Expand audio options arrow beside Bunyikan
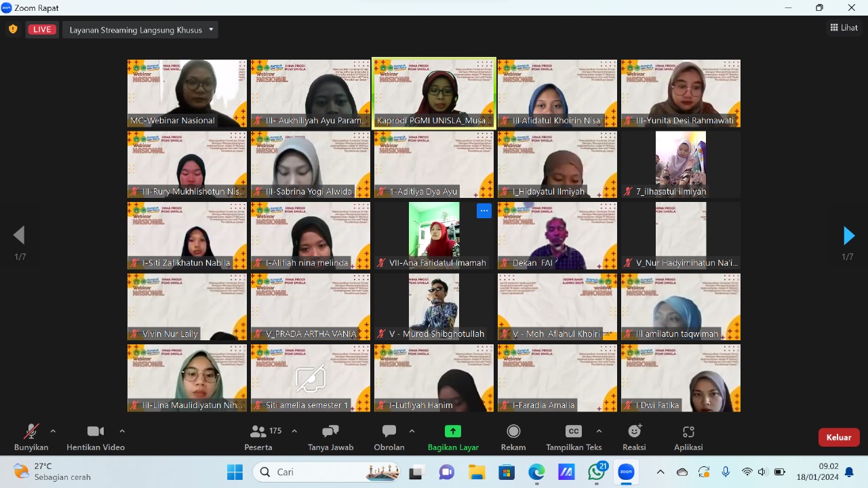Viewport: 868px width, 488px height. pyautogui.click(x=53, y=431)
